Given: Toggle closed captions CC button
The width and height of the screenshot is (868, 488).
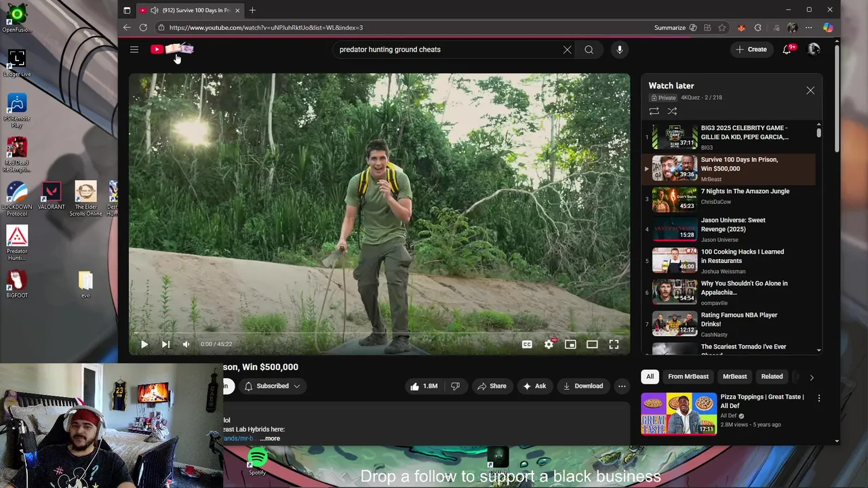Looking at the screenshot, I should click(527, 344).
